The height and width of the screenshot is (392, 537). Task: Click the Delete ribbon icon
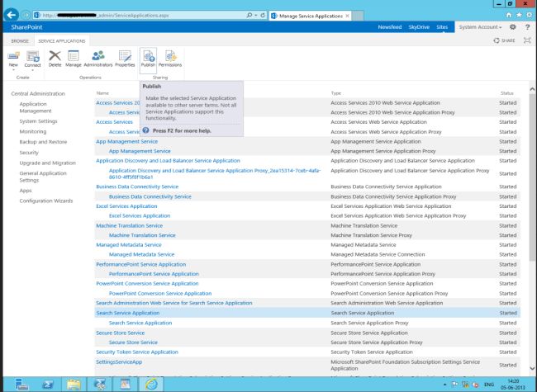click(55, 55)
